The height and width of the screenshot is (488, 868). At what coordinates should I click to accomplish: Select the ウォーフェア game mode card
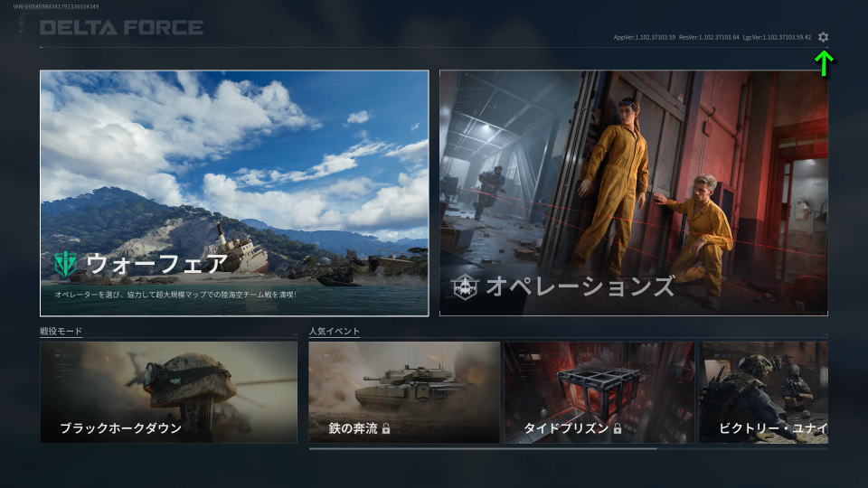tap(234, 193)
